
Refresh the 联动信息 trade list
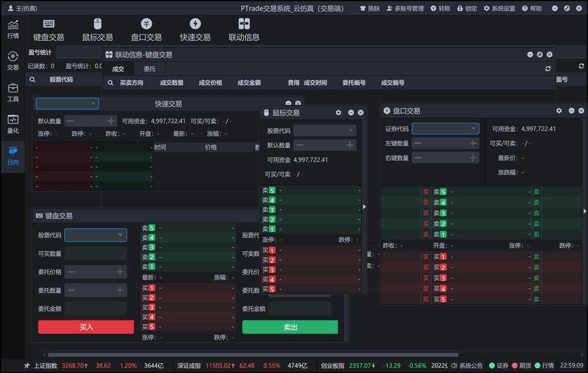(548, 69)
